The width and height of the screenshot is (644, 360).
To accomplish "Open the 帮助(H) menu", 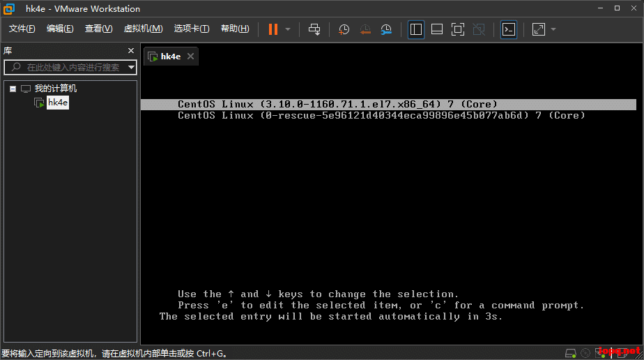I will (x=235, y=29).
